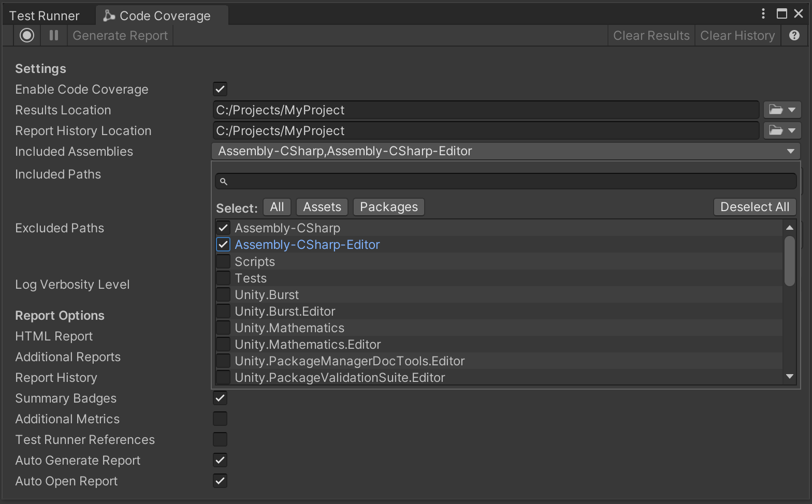Switch to the Test Runner tab
812x504 pixels.
pyautogui.click(x=45, y=16)
